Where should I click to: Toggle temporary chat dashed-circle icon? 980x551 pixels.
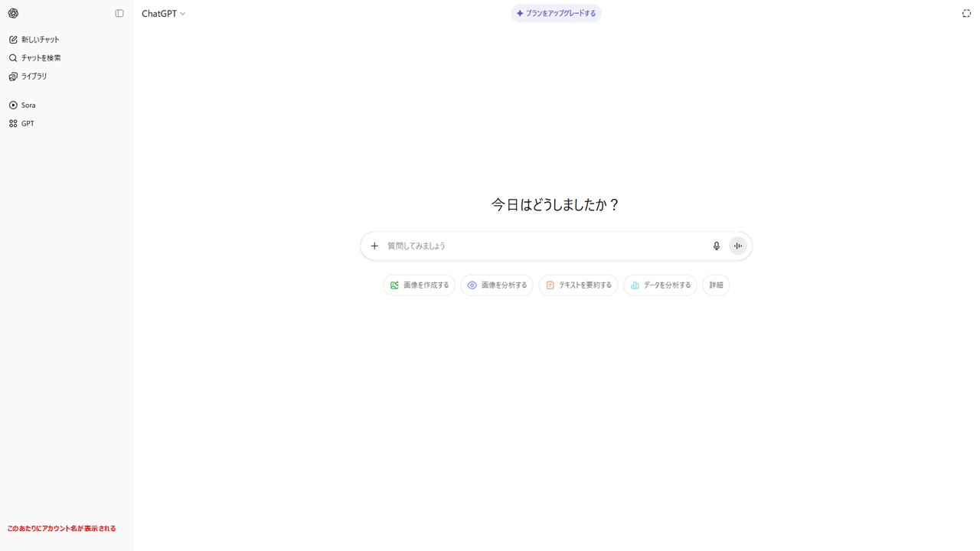[x=966, y=13]
